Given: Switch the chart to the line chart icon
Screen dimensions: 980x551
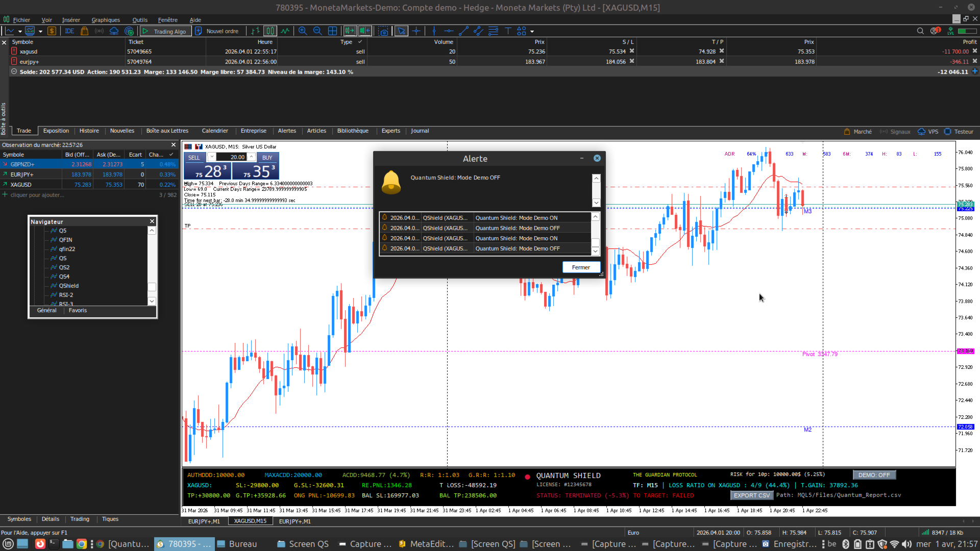Looking at the screenshot, I should pyautogui.click(x=285, y=31).
